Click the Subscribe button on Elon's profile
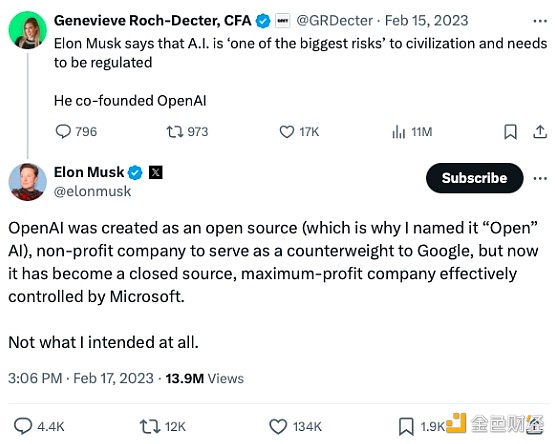 coord(474,178)
